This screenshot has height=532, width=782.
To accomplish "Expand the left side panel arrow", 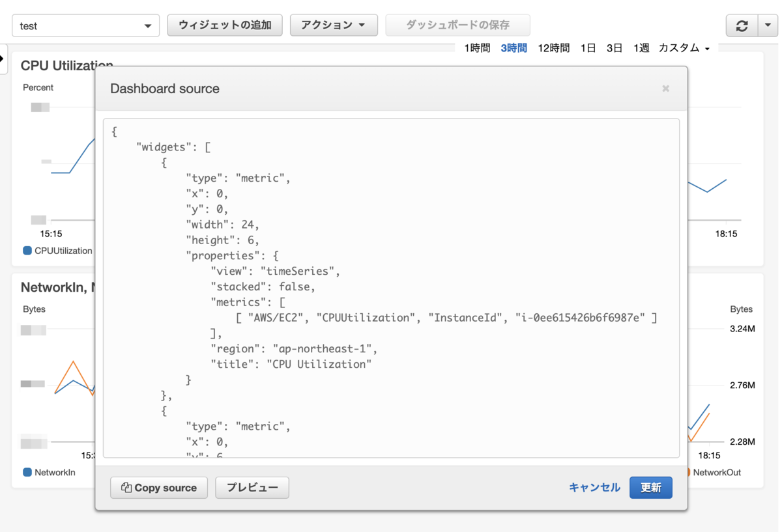I will (x=3, y=59).
